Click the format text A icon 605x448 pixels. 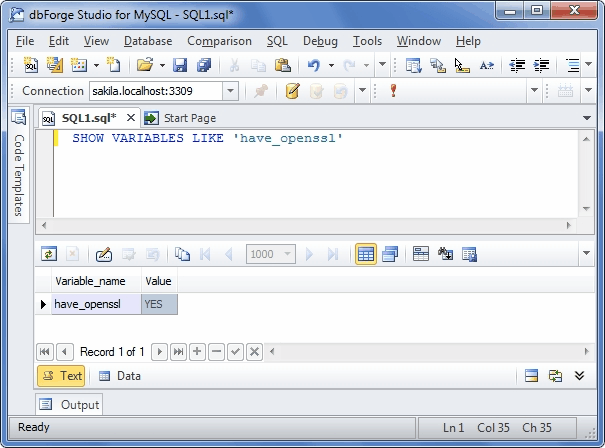[487, 65]
